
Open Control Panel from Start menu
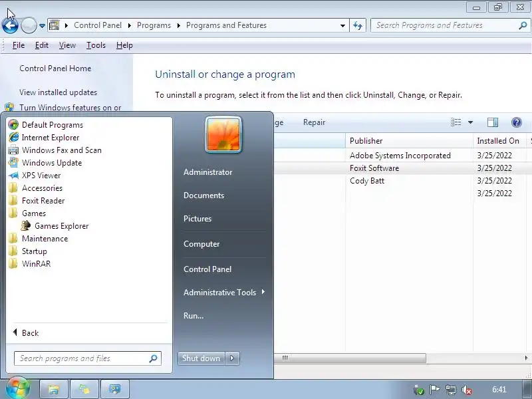pos(207,269)
